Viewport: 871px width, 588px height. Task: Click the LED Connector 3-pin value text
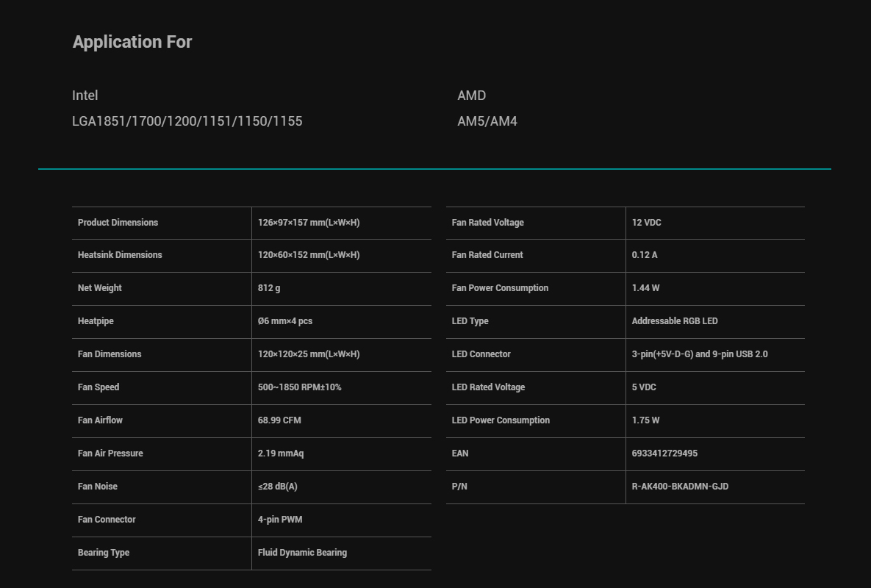[700, 354]
